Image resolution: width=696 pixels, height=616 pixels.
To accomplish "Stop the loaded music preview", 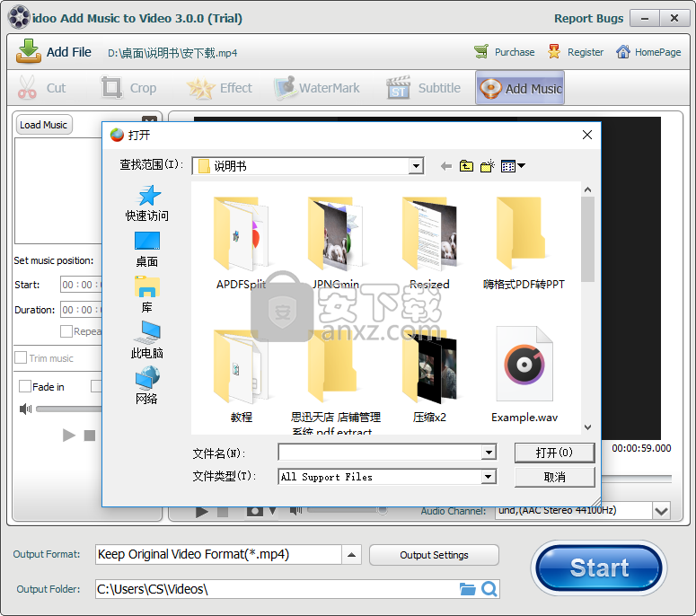I will (90, 436).
